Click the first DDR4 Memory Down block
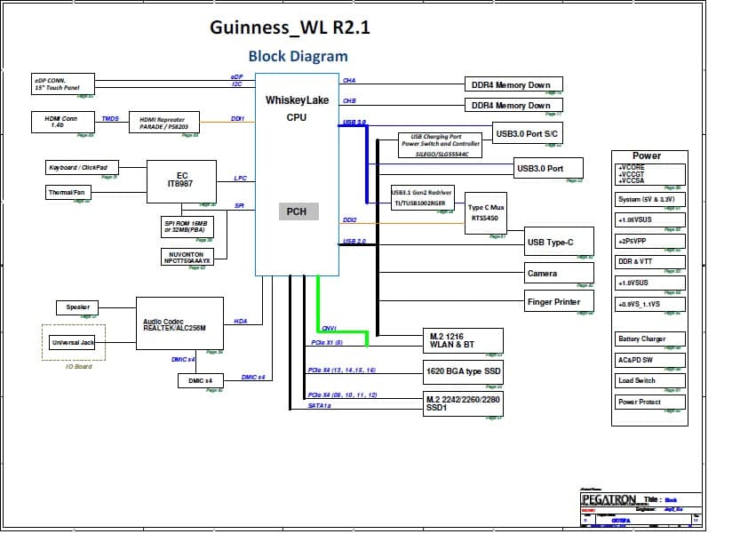This screenshot has height=534, width=756. 513,85
